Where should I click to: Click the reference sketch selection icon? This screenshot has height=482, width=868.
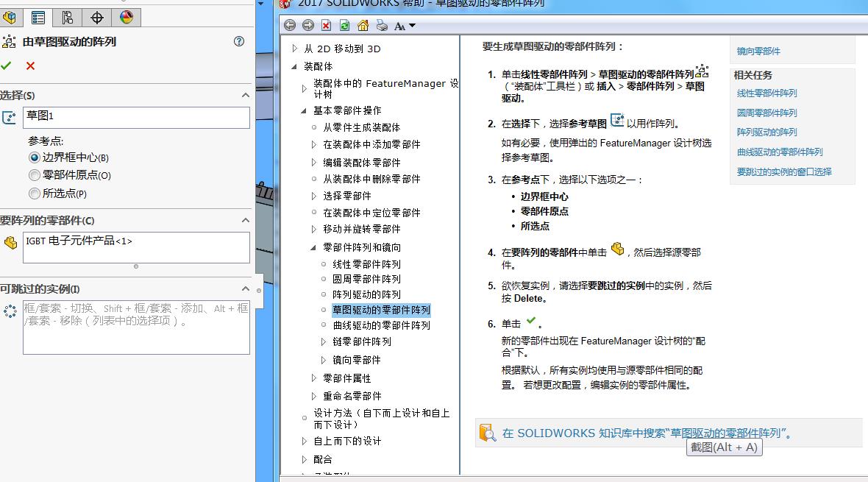[x=10, y=118]
